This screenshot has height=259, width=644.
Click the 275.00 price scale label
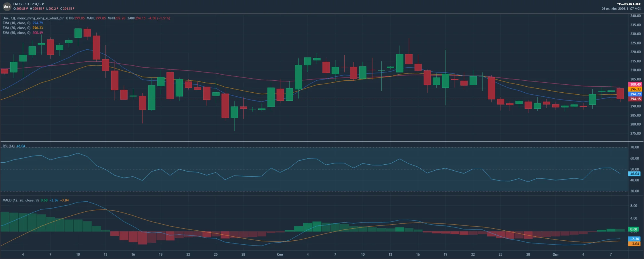pos(635,133)
